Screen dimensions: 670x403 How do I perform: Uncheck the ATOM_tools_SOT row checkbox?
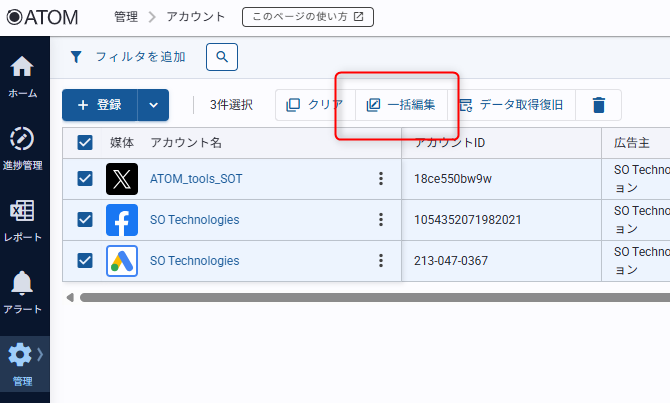pos(85,179)
